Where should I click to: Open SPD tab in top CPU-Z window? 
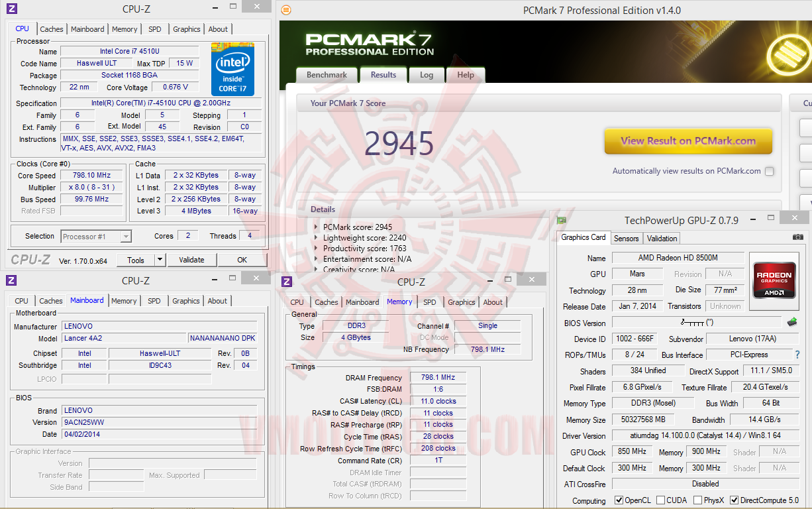coord(154,29)
